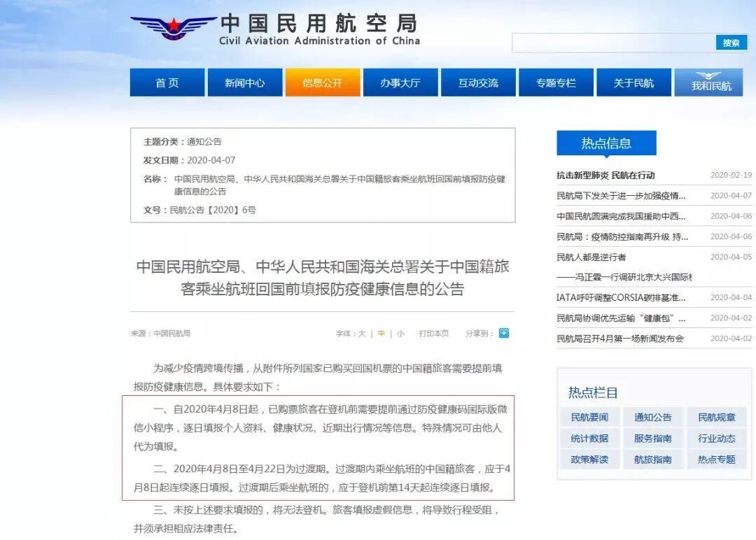The height and width of the screenshot is (540, 756).
Task: Set font size to 中
Action: pos(381,334)
